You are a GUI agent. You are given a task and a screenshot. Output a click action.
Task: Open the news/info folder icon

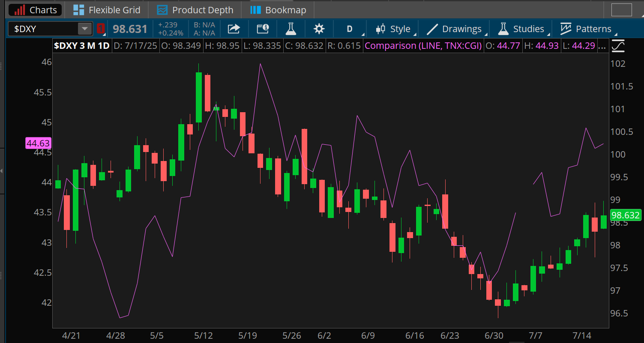263,29
